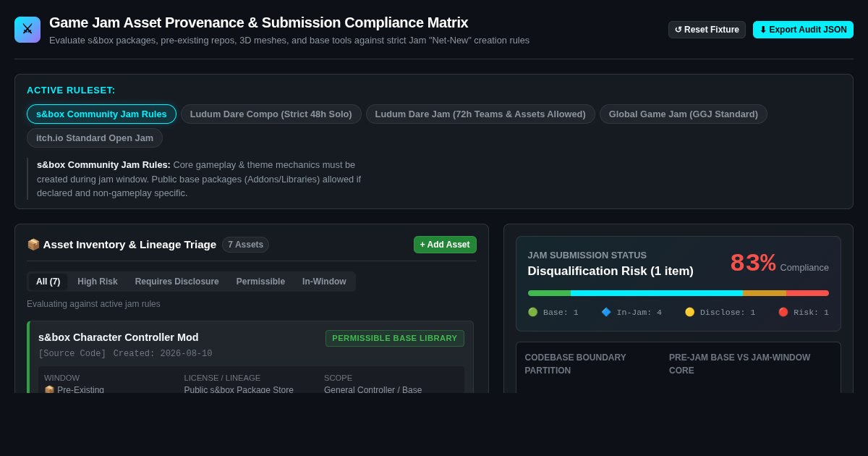This screenshot has width=868, height=456.
Task: Click the 83% compliance score
Action: [x=753, y=263]
